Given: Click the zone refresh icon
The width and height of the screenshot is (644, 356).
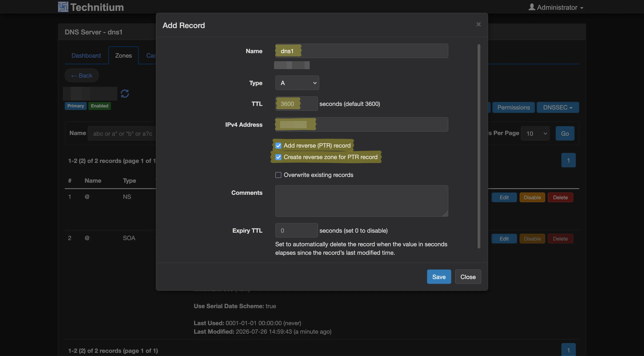Looking at the screenshot, I should coord(125,94).
